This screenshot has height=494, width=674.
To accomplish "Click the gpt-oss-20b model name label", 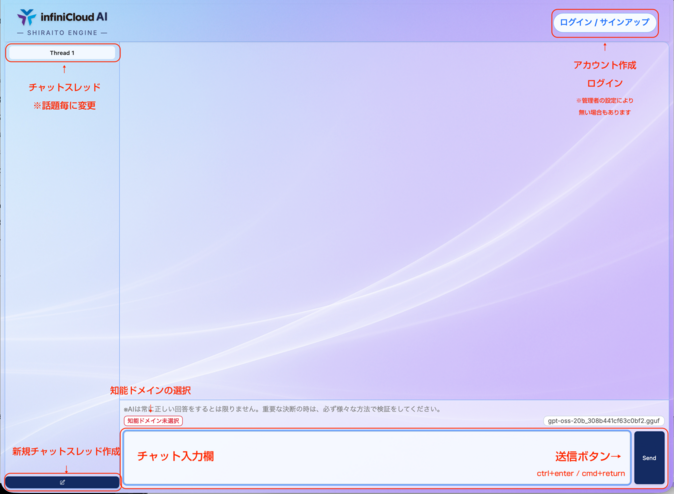I will (x=604, y=421).
